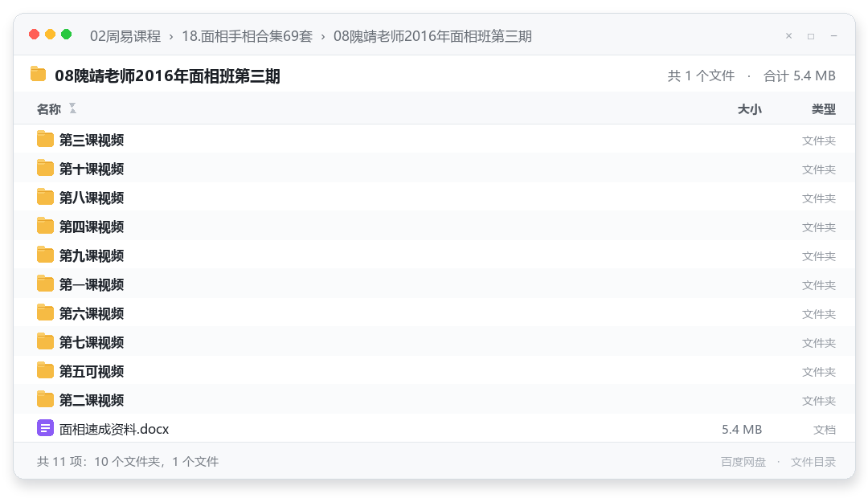Click the folder icon of 第十课视频
Screen dimensions: 868x498
pos(45,168)
